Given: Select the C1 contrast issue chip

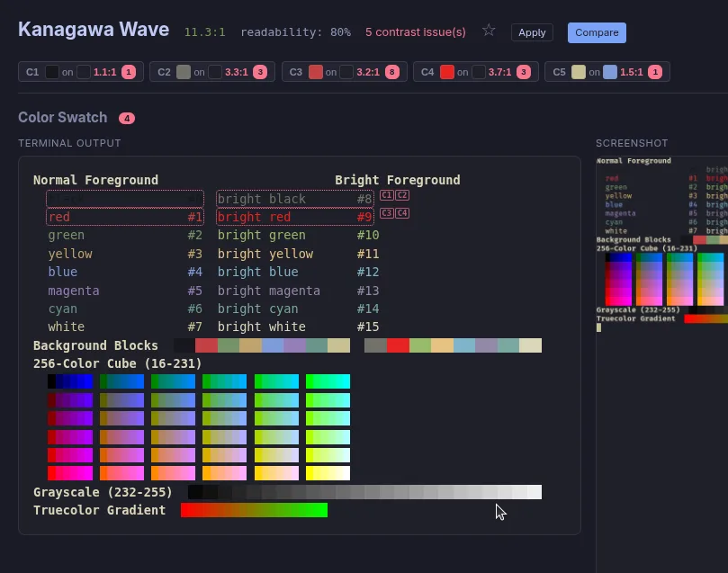Looking at the screenshot, I should [x=81, y=72].
